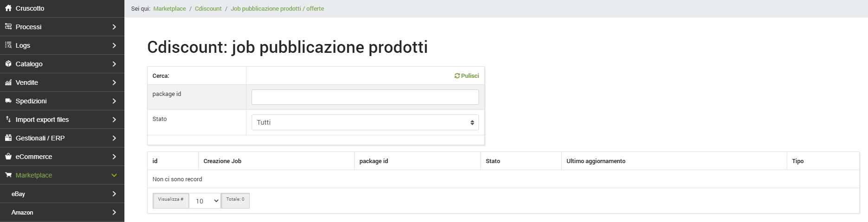Image resolution: width=868 pixels, height=222 pixels.
Task: Collapse the Marketplace menu chevron
Action: [114, 175]
